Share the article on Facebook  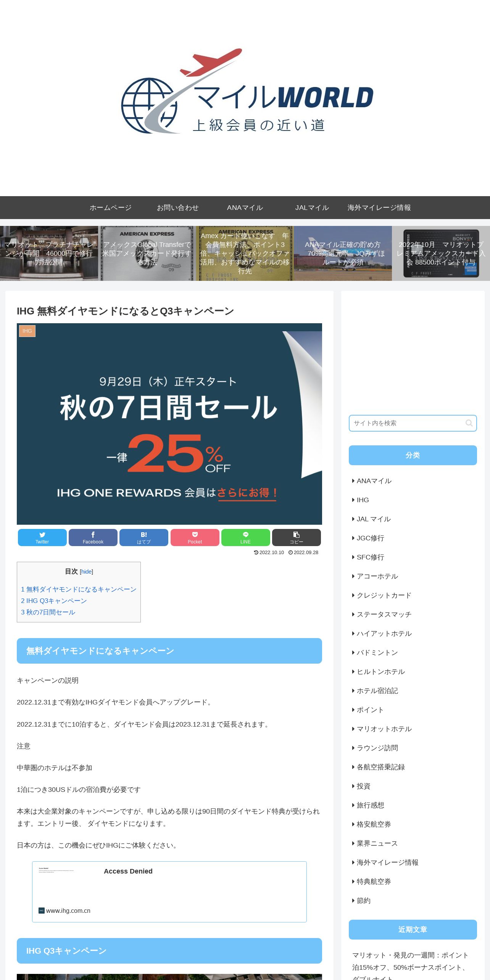pos(93,537)
